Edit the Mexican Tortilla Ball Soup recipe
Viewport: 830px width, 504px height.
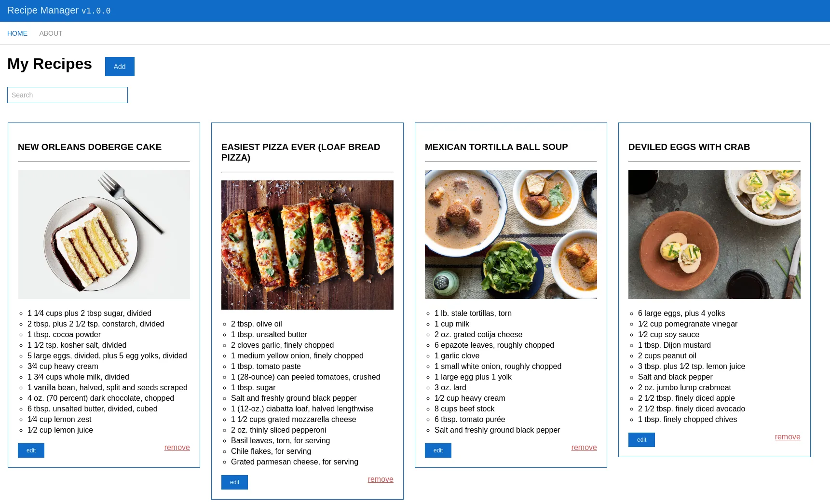pos(438,450)
